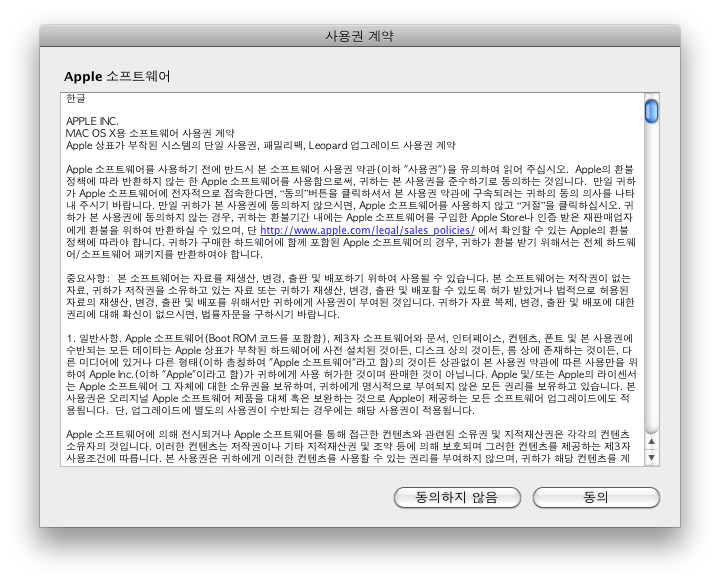Click the 동의하지 않음 (Disagree) button
Screen dimensions: 720x582
point(457,497)
